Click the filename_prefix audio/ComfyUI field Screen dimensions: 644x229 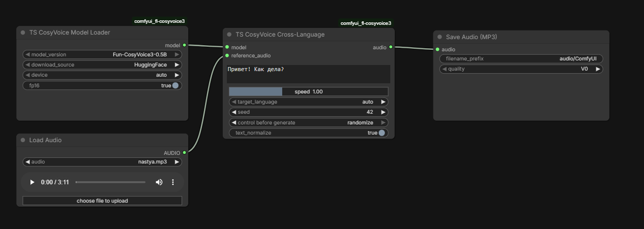click(521, 58)
